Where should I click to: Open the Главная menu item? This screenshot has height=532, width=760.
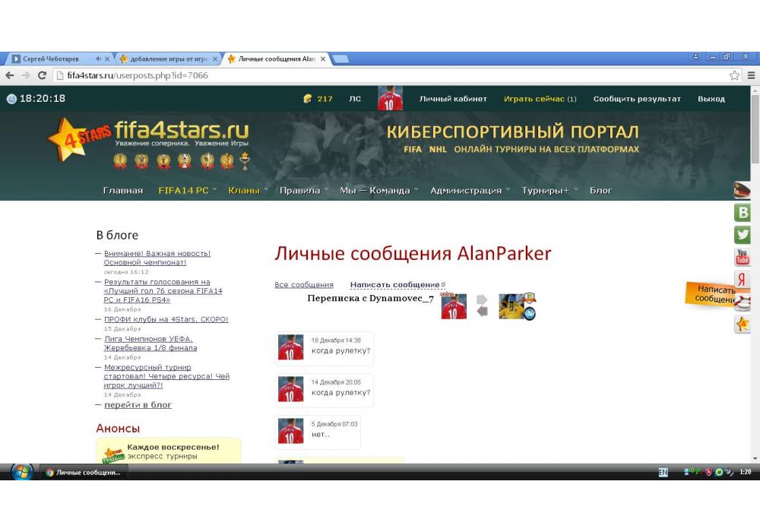[x=123, y=191]
